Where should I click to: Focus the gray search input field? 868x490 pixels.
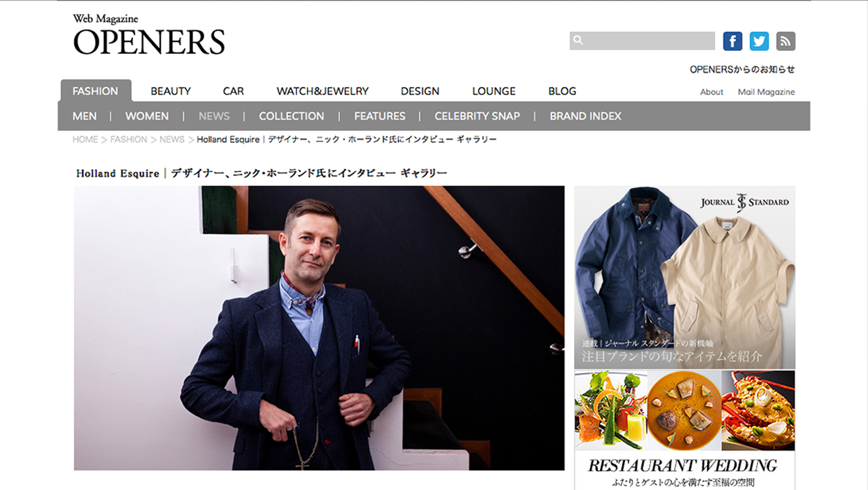tap(642, 41)
